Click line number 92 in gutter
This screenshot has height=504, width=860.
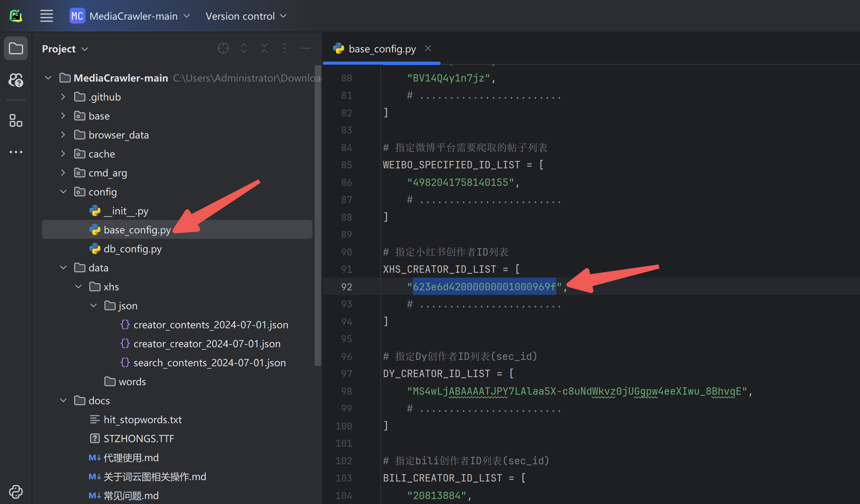pos(346,287)
